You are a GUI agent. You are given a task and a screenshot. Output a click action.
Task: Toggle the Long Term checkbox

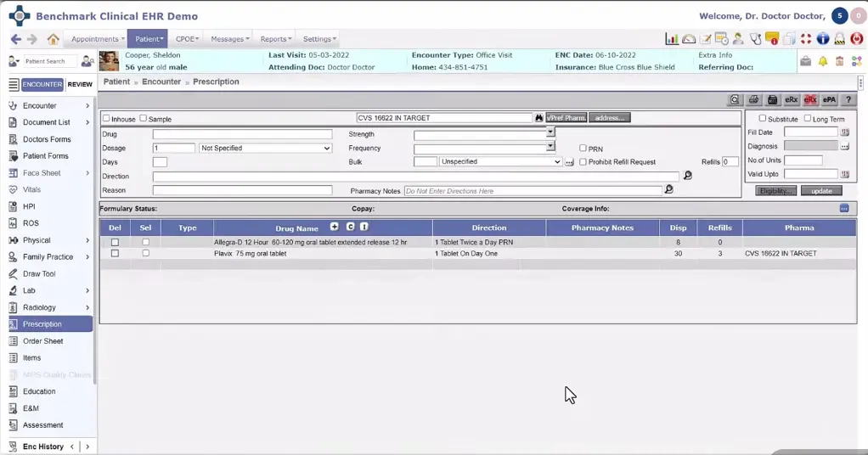tap(808, 119)
